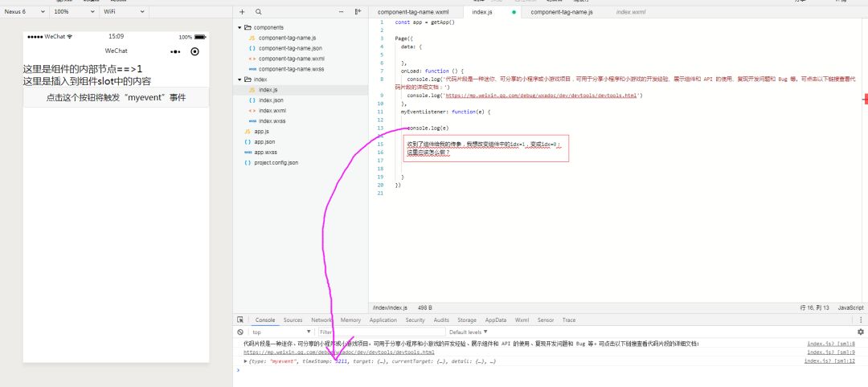868x387 pixels.
Task: Open the Memory debugger tab
Action: point(350,320)
